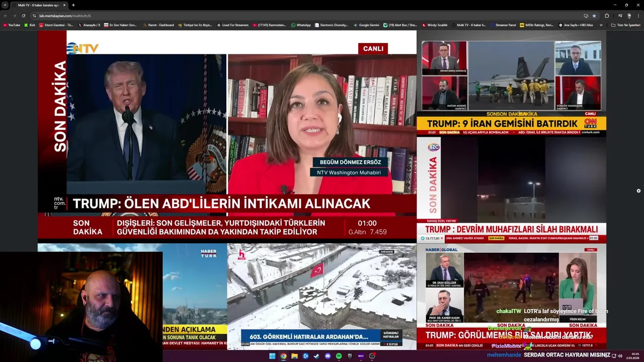Select the Multi TV browser tab
Screen dimensions: 644x362
39,5
